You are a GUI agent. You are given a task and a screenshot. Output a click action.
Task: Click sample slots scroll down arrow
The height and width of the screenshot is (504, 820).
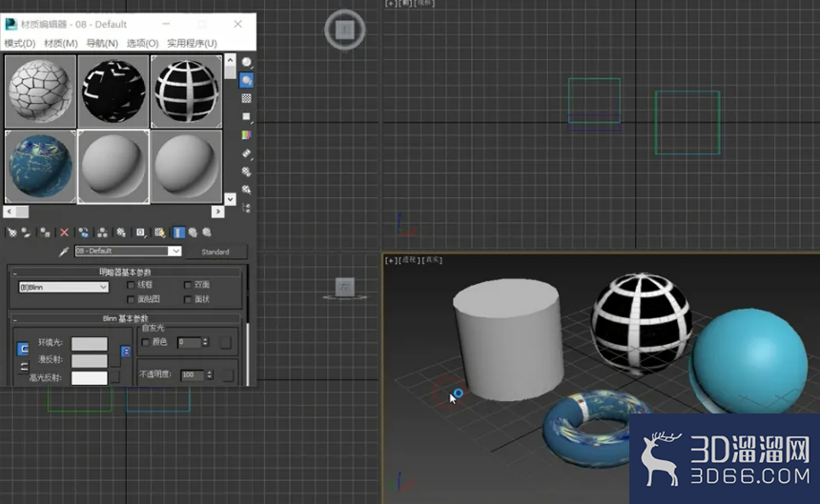pos(230,199)
